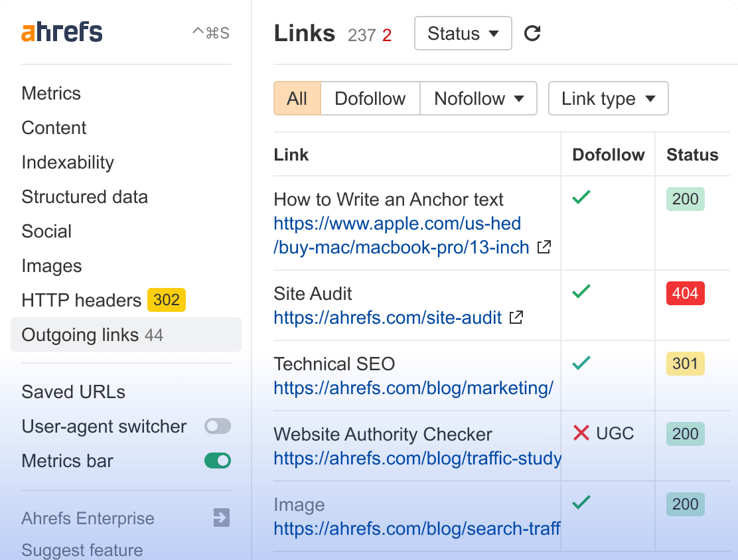Refresh the Links report
738x560 pixels.
[x=532, y=33]
